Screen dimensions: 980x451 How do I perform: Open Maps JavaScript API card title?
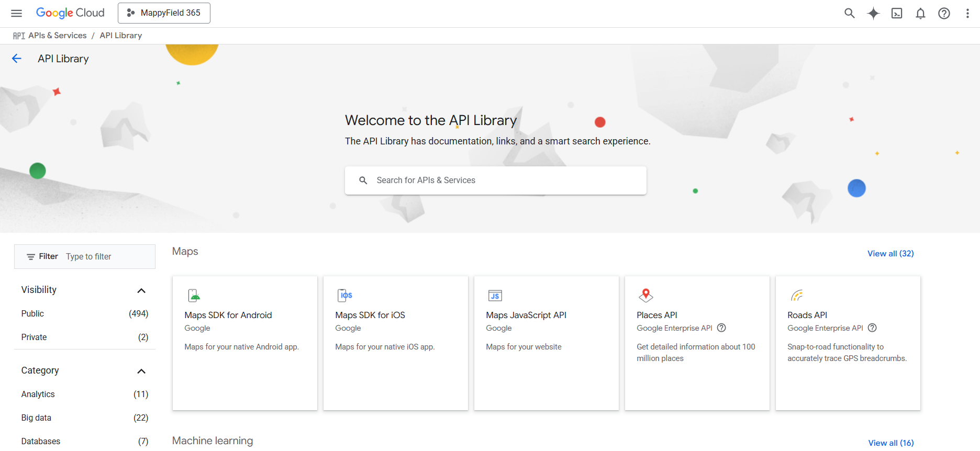526,315
